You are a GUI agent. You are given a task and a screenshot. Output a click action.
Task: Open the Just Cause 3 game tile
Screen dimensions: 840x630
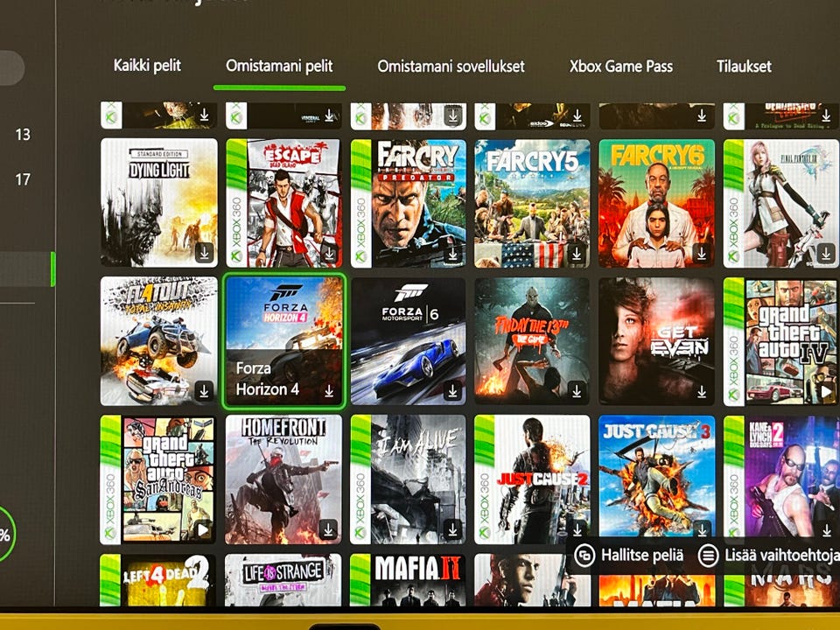click(657, 479)
